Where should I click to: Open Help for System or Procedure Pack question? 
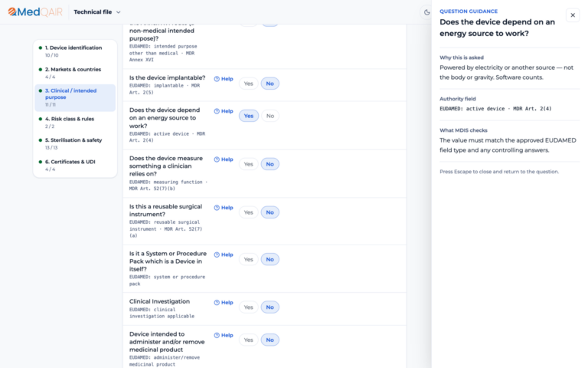click(224, 255)
